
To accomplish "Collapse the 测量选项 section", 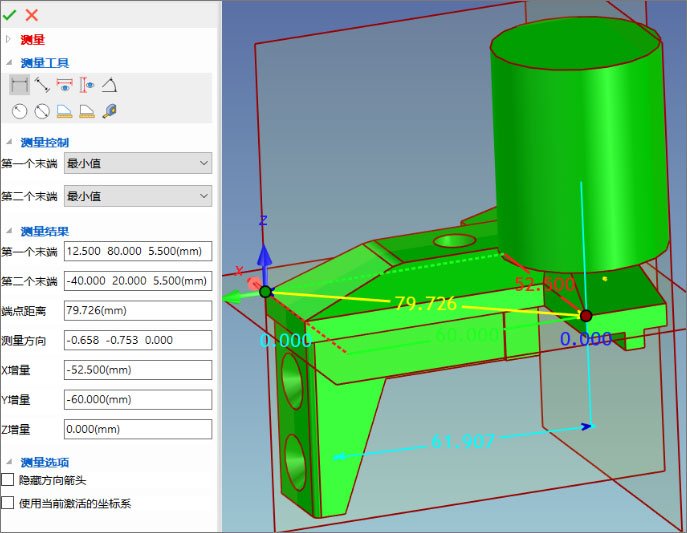I will [x=9, y=461].
